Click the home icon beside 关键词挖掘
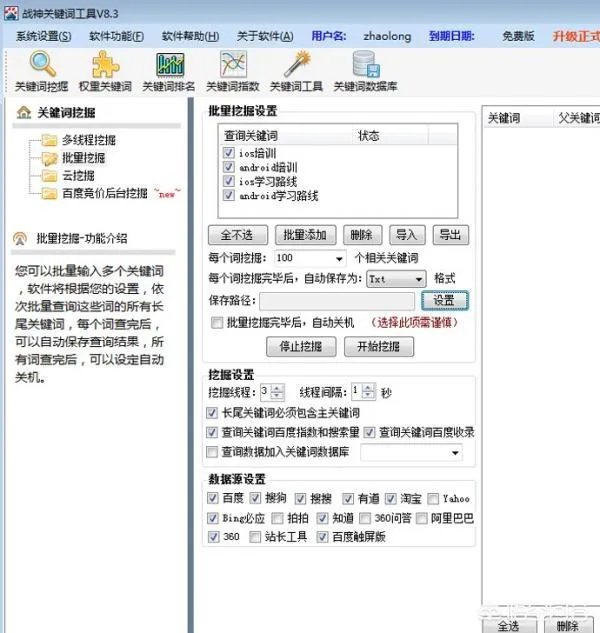Image resolution: width=600 pixels, height=633 pixels. [x=24, y=112]
